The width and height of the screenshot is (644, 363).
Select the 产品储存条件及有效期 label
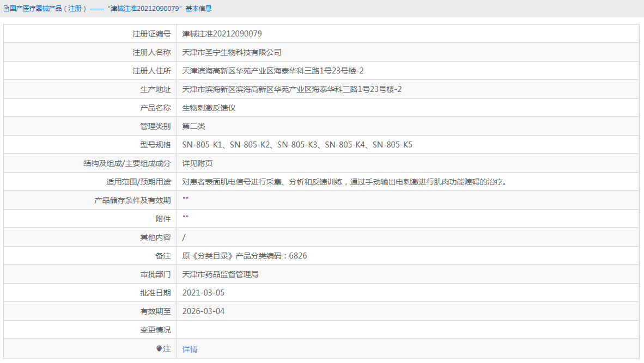coord(132,200)
